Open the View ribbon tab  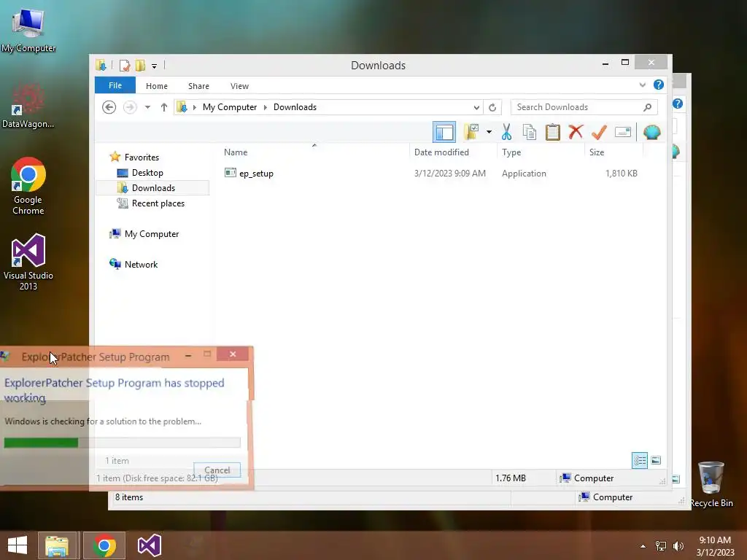[x=239, y=86]
